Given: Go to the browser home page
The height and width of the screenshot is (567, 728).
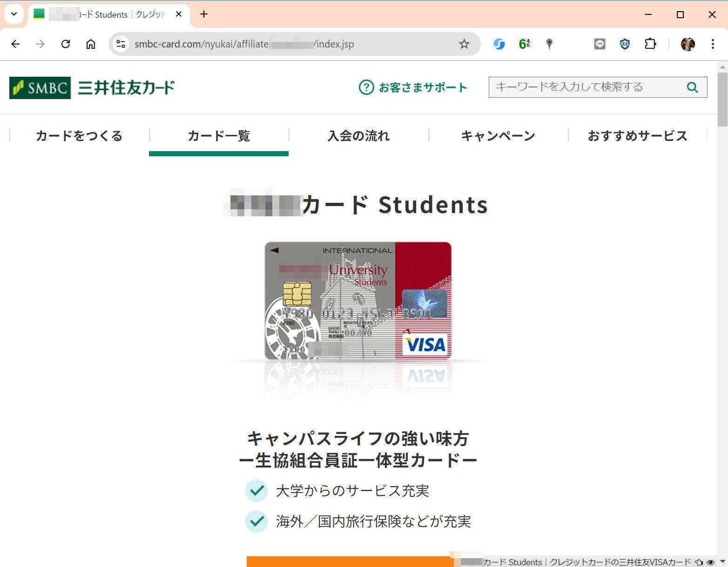Looking at the screenshot, I should click(91, 44).
